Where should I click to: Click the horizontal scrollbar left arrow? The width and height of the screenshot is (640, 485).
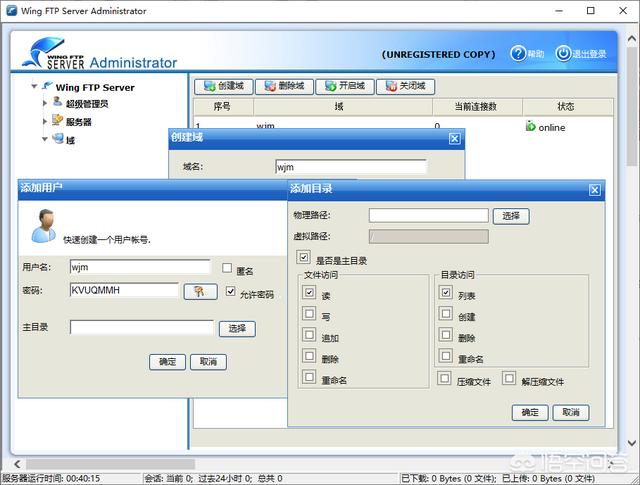click(17, 464)
